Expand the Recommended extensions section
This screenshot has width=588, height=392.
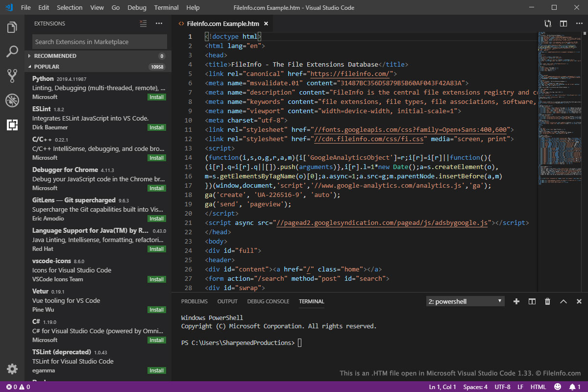pos(55,56)
